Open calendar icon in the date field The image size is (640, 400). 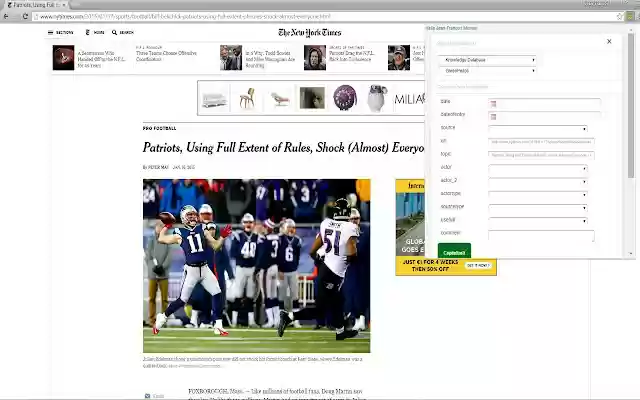pos(493,104)
